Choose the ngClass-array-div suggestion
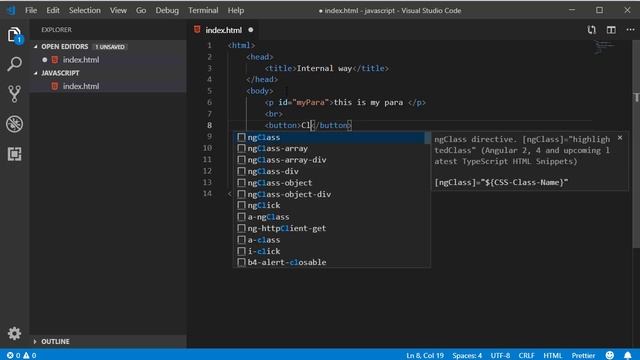Screen dimensions: 640x360 (x=329, y=160)
